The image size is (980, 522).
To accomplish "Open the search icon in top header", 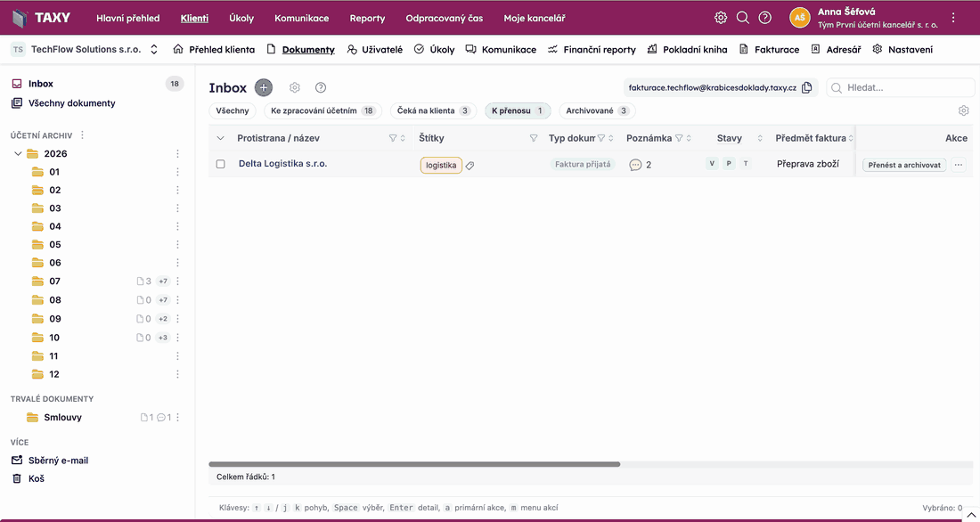I will pos(742,18).
